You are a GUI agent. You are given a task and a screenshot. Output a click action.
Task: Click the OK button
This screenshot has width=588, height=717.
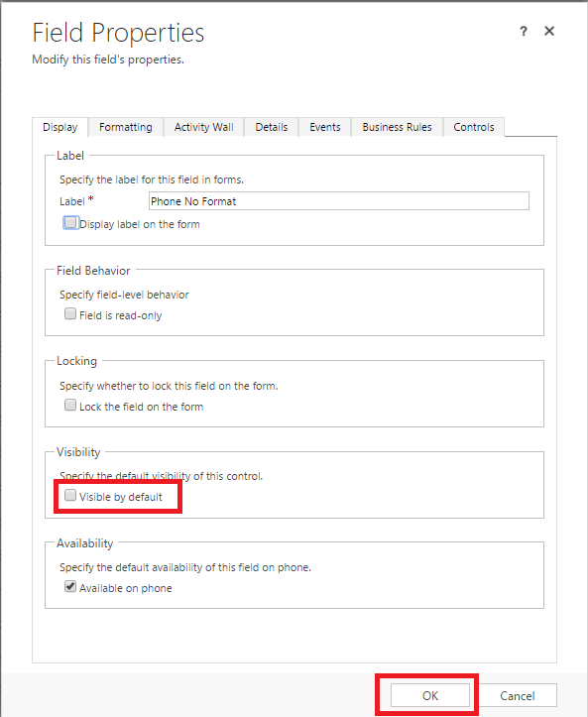click(x=430, y=695)
